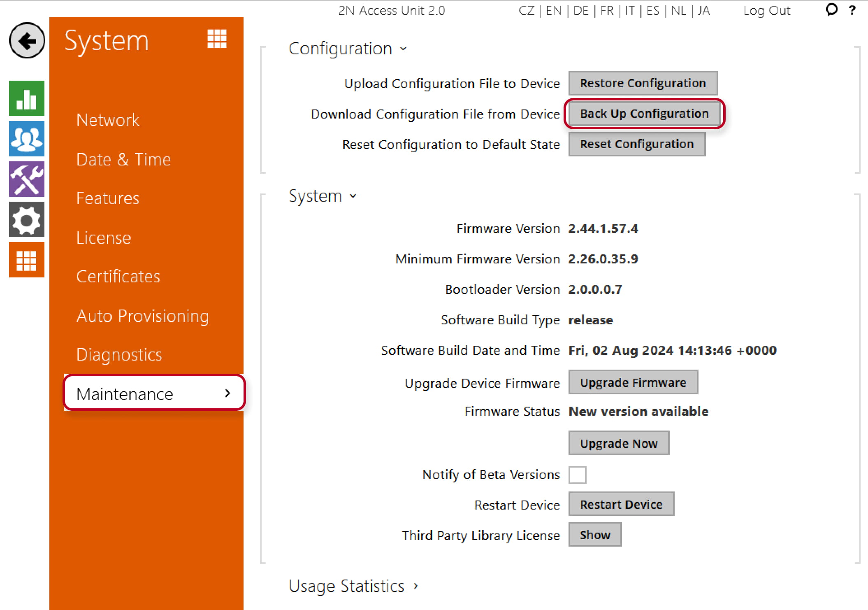Image resolution: width=868 pixels, height=610 pixels.
Task: Click minimum firmware version value 2.26.0.35.9
Action: click(x=603, y=259)
